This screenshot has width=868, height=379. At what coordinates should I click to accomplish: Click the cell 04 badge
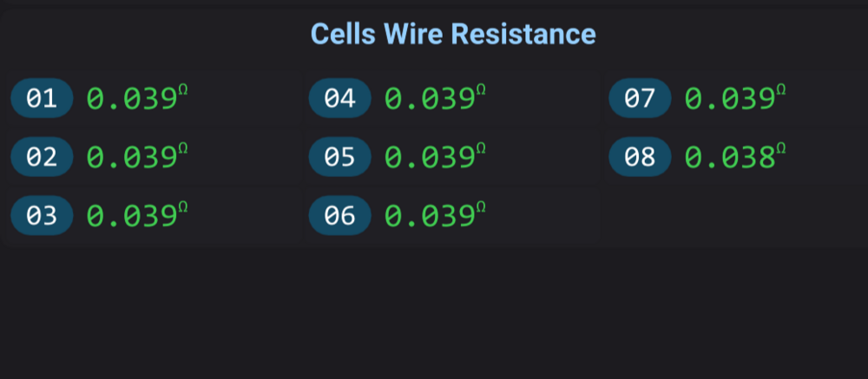point(340,99)
